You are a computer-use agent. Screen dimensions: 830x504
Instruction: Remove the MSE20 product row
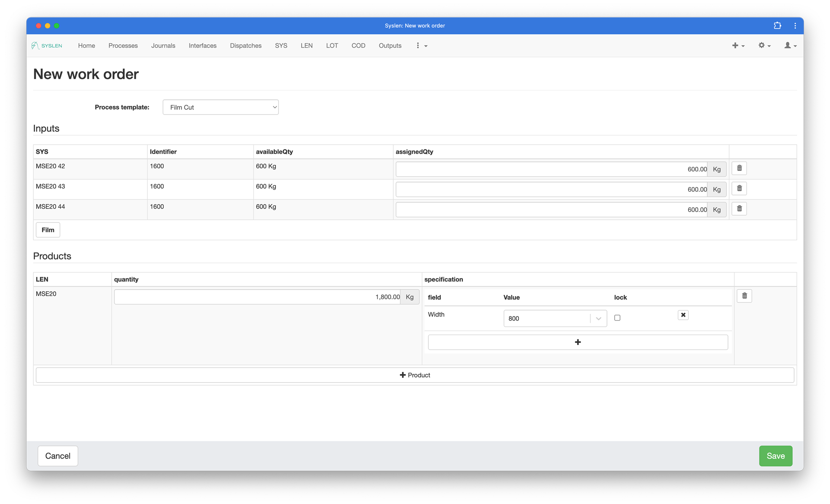(x=744, y=296)
